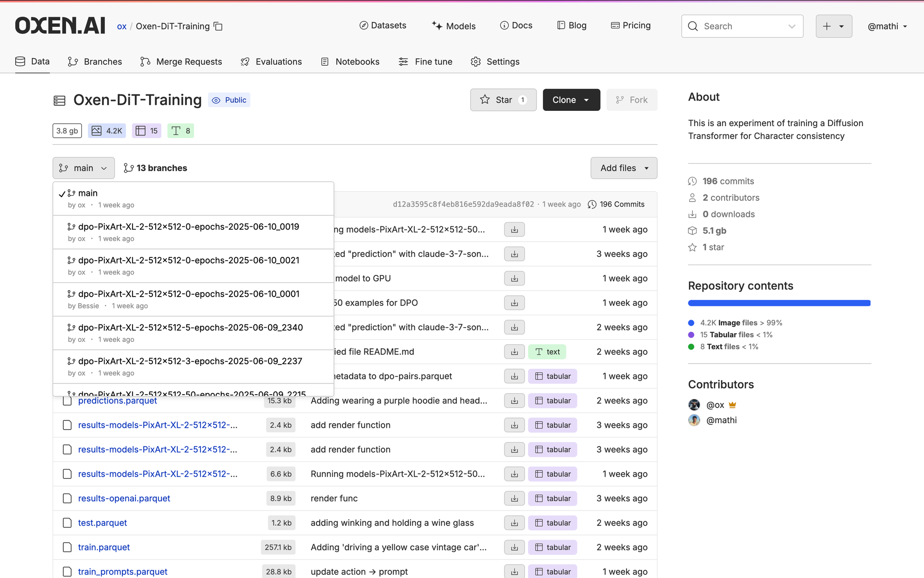Click download icon for README.md row
This screenshot has height=578, width=924.
pyautogui.click(x=514, y=352)
